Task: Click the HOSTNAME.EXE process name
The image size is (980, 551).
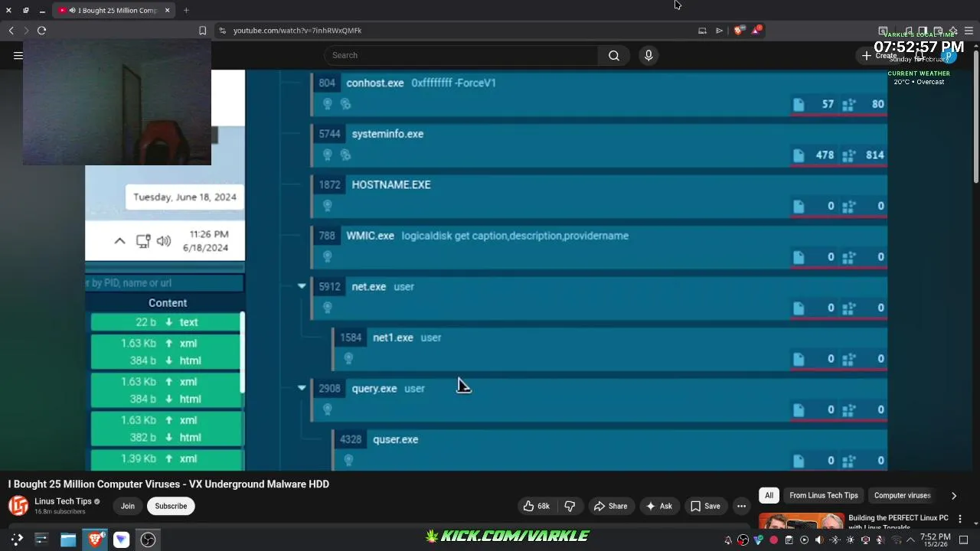Action: click(x=391, y=184)
